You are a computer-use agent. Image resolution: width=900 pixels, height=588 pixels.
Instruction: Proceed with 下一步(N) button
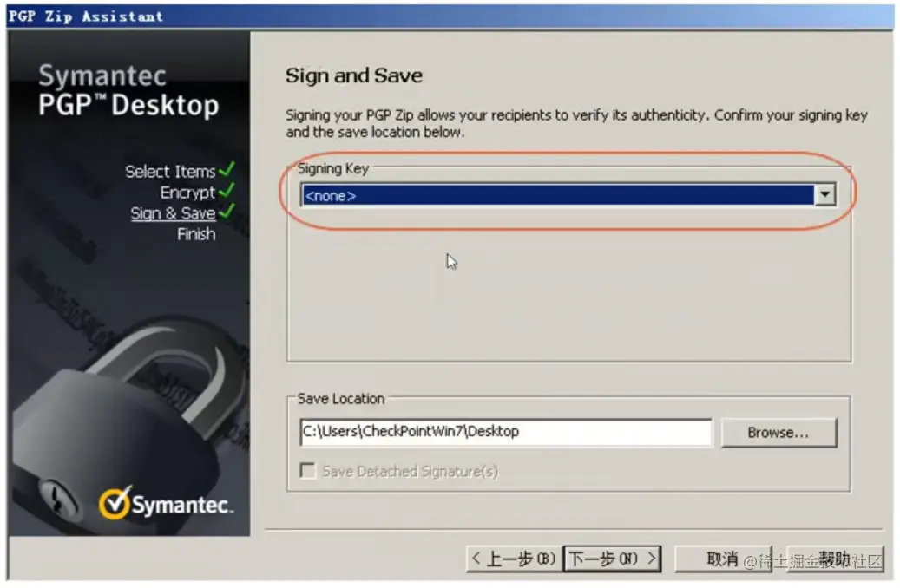(613, 559)
